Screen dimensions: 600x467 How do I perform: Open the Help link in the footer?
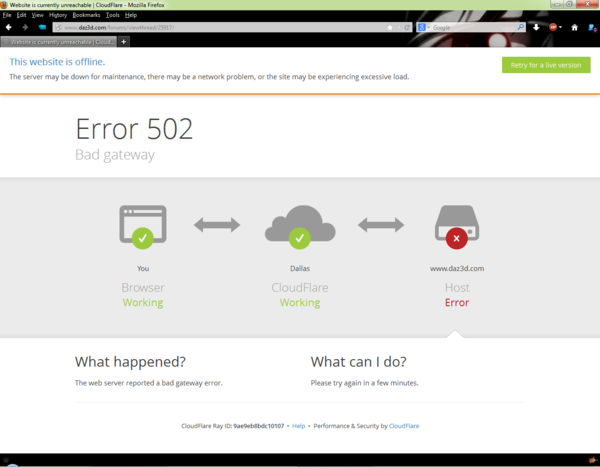[298, 426]
